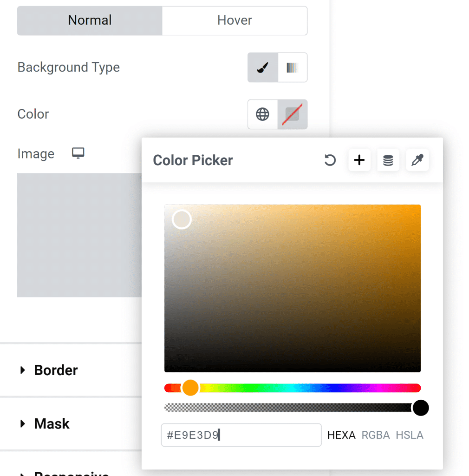469x476 pixels.
Task: Expand the Responsive section
Action: coord(70,473)
